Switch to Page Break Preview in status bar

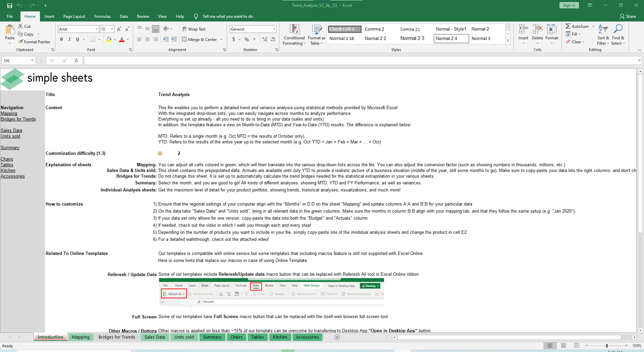(577, 346)
